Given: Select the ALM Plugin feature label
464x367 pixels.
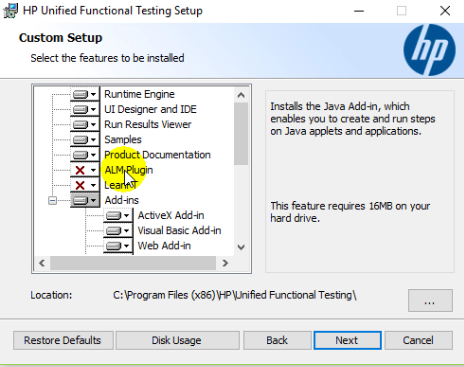Looking at the screenshot, I should [x=129, y=170].
